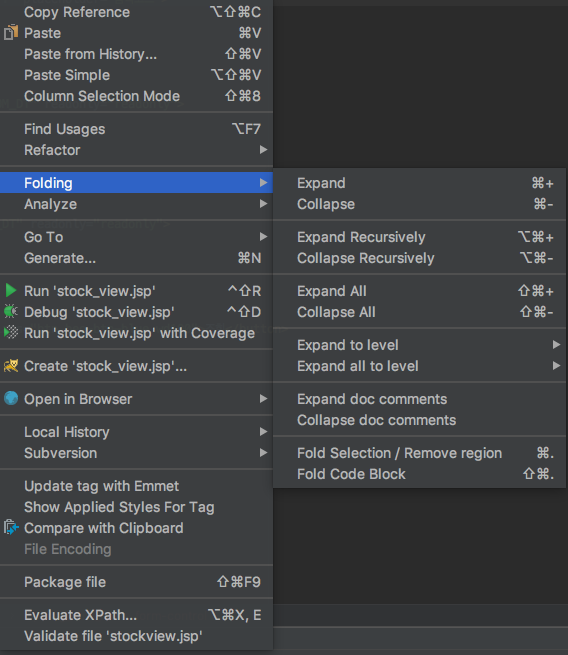Click the Tomcat icon beside Create 'stock_view.jsp'
This screenshot has width=568, height=655.
[11, 366]
